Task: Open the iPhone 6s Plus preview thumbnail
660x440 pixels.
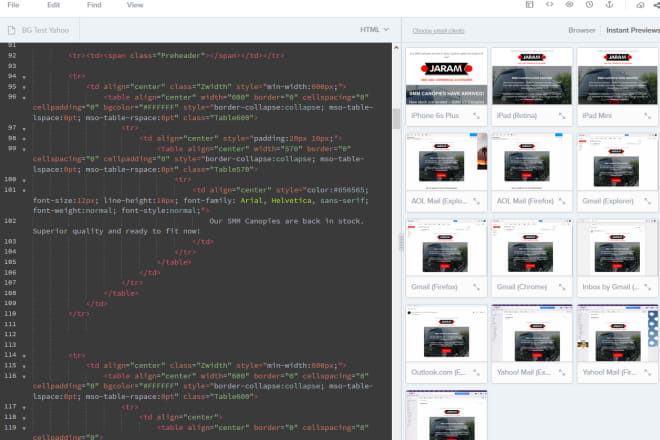Action: tap(447, 76)
